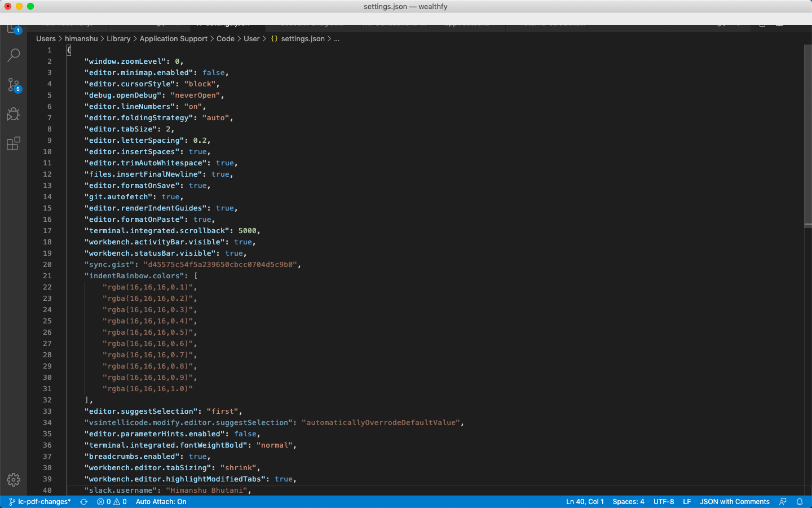The image size is (812, 508).
Task: Click the feedback icon in the status bar
Action: (x=783, y=501)
